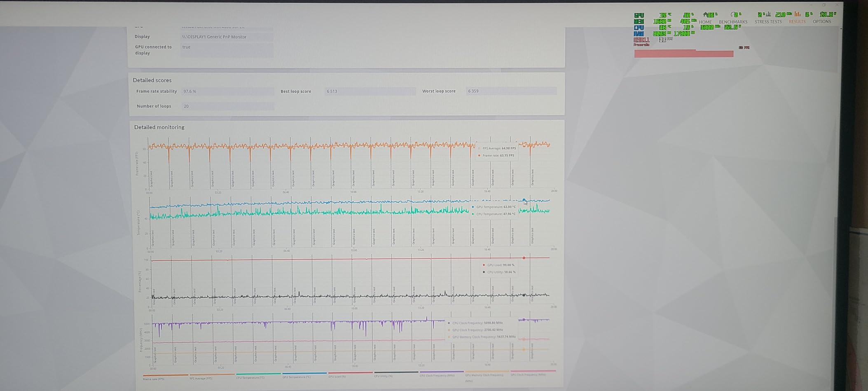The image size is (868, 391).
Task: Click the Worst loop score value field
Action: point(511,91)
